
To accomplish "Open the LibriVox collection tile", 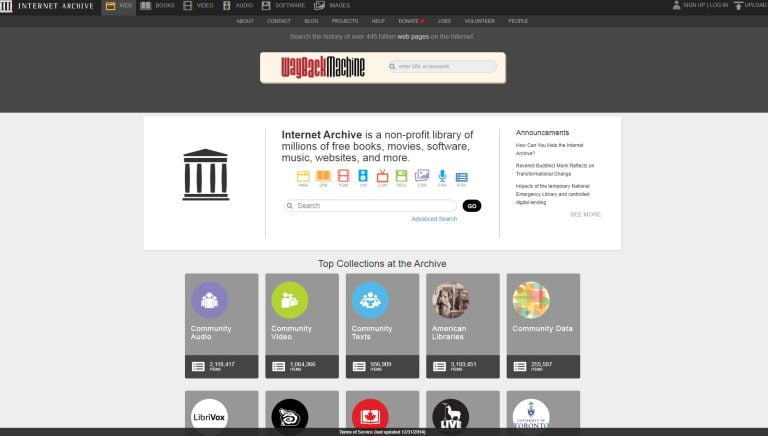I will [221, 410].
